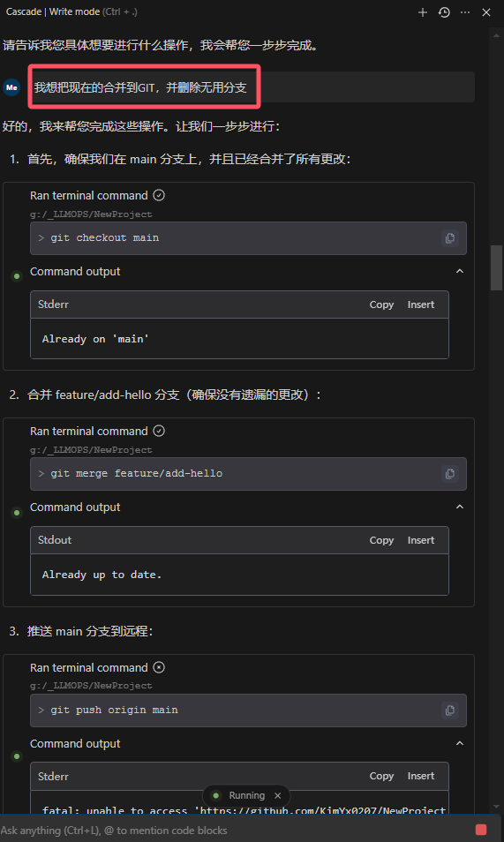This screenshot has width=504, height=842.
Task: Click the 'fatal: unable to access' error text
Action: tap(244, 811)
